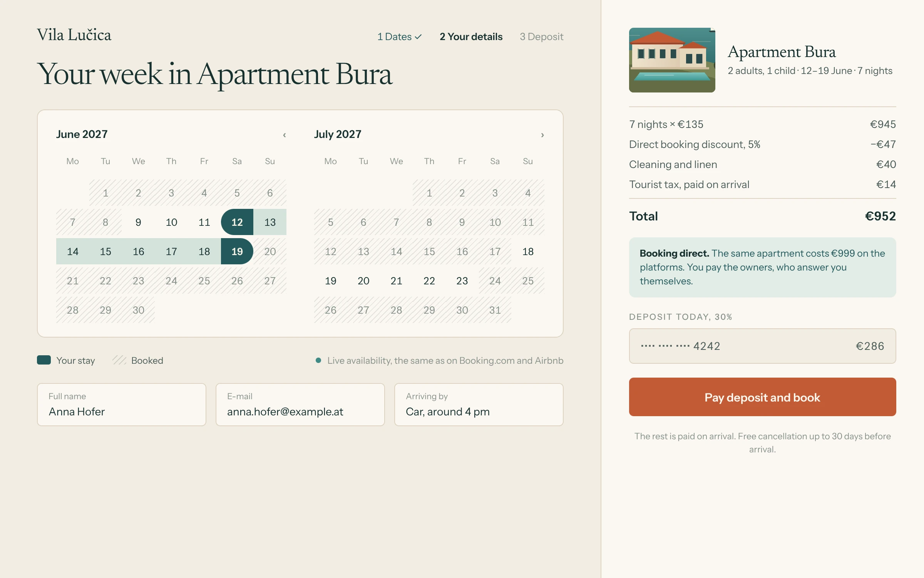Click the Free cancellation note text
The width and height of the screenshot is (924, 578).
tap(762, 442)
